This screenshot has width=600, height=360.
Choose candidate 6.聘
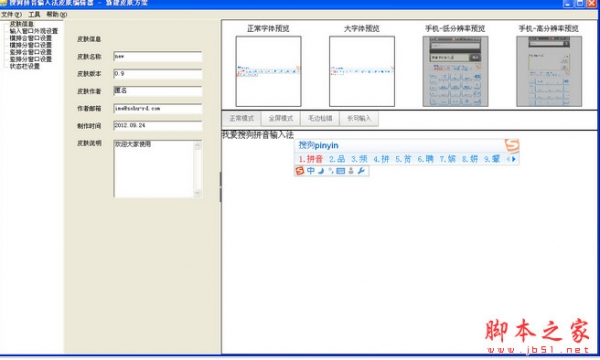[426, 159]
